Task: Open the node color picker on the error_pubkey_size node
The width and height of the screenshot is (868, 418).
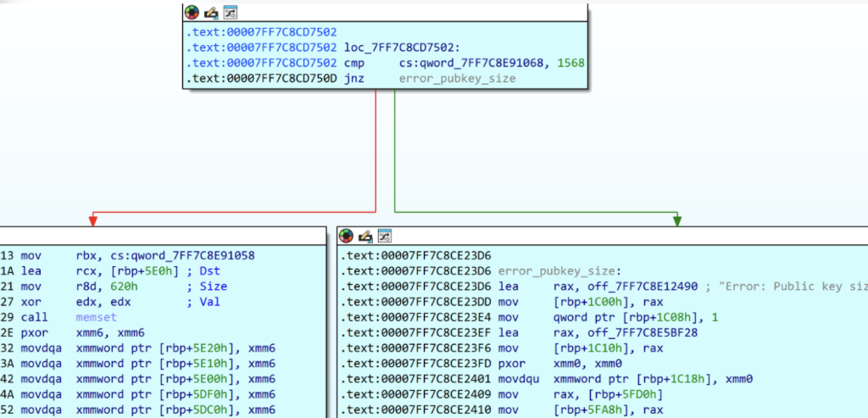Action: (346, 237)
